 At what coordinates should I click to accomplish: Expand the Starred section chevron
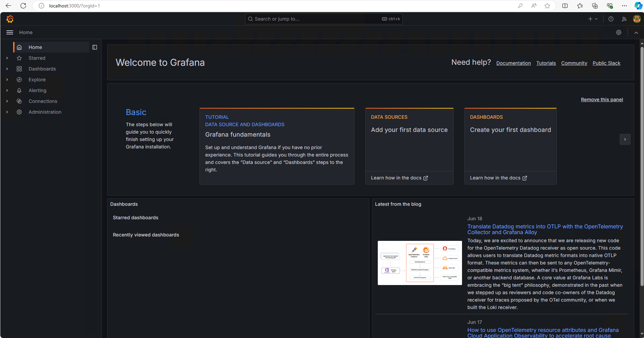[7, 58]
